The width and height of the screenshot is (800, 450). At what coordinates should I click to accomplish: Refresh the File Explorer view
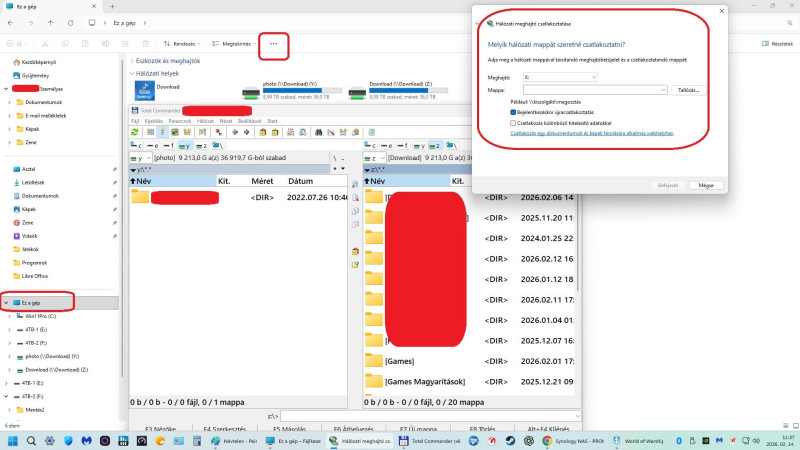70,23
